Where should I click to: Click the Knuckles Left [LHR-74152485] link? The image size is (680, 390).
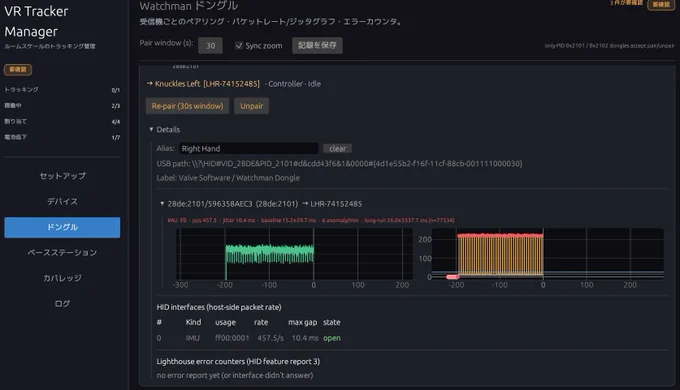point(207,84)
